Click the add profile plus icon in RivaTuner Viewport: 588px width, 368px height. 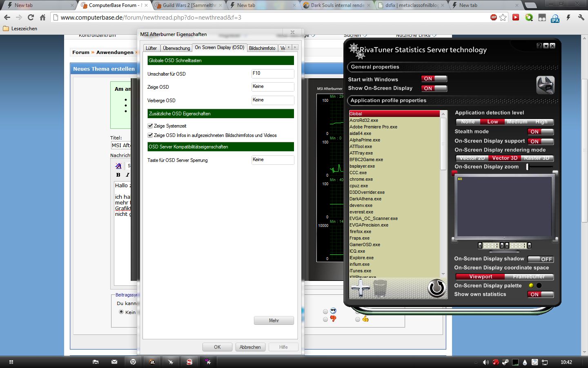[360, 288]
